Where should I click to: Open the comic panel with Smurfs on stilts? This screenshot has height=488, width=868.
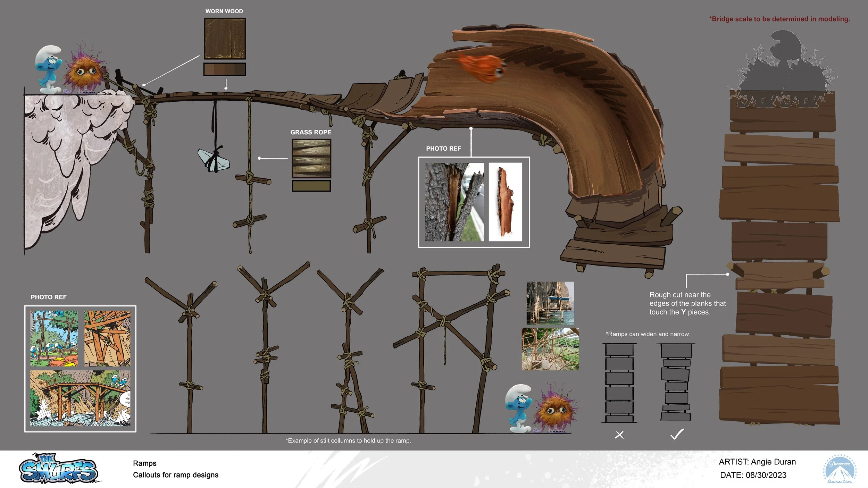54,338
